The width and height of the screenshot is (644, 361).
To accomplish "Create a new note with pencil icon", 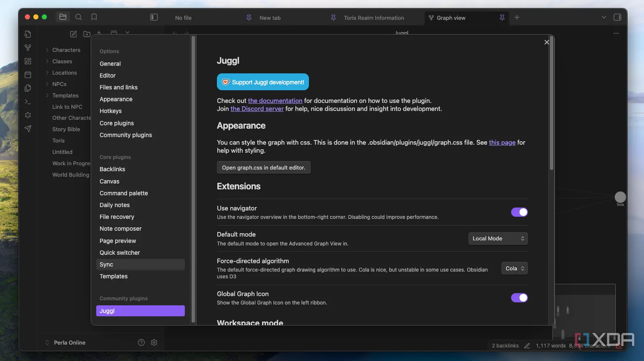I will point(73,34).
